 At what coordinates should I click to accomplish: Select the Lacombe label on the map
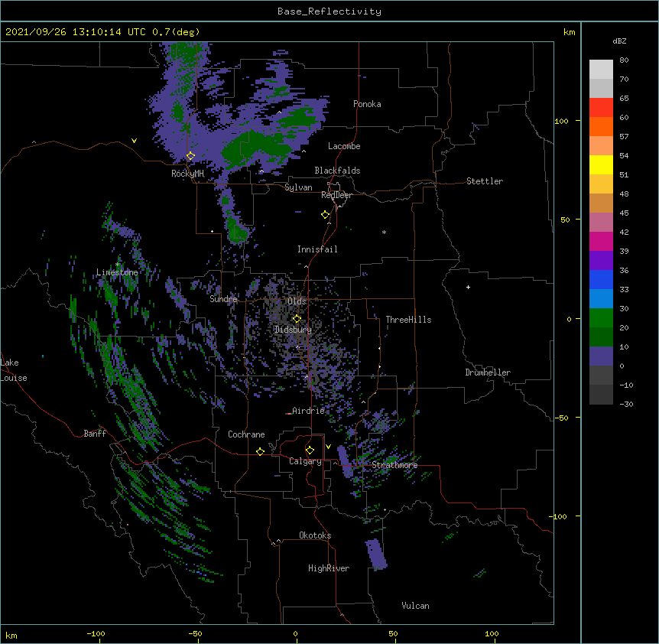coord(344,146)
